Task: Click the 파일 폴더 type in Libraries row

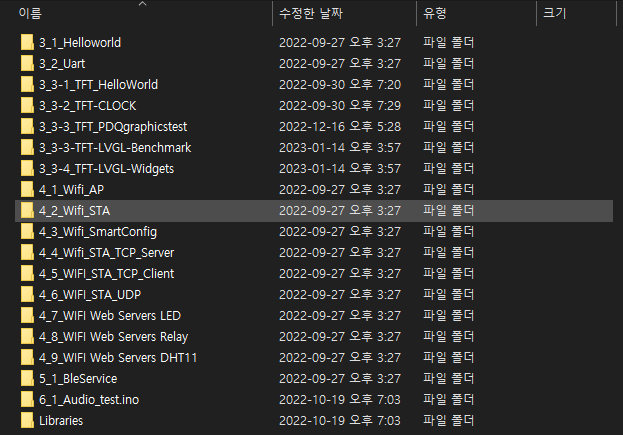Action: 448,421
